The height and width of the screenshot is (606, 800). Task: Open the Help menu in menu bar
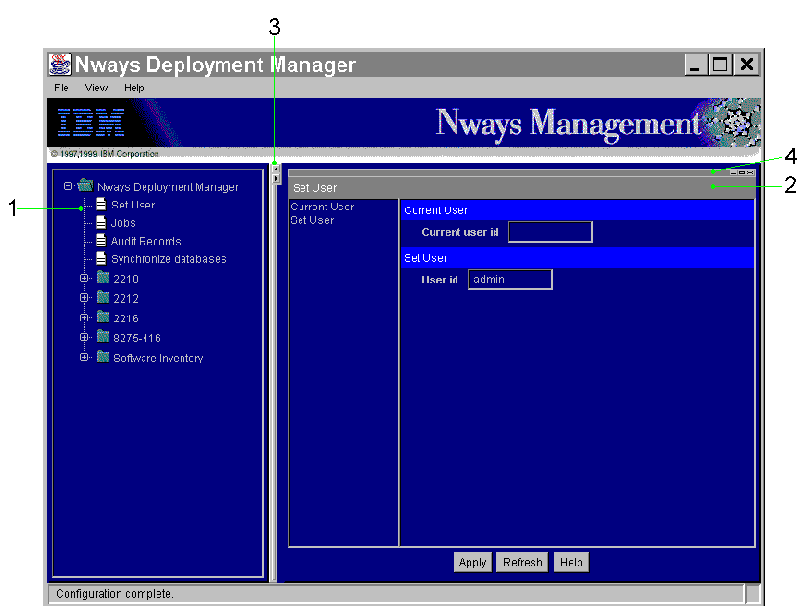[134, 88]
